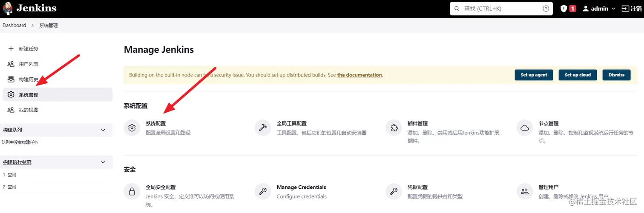Click the people icon beside 我的视图
The image size is (644, 213).
pyautogui.click(x=11, y=110)
